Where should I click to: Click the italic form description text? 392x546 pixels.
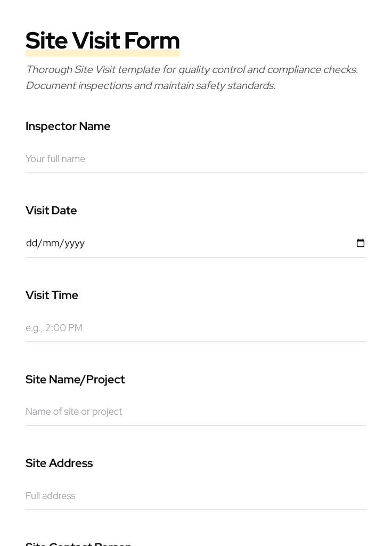pos(192,77)
